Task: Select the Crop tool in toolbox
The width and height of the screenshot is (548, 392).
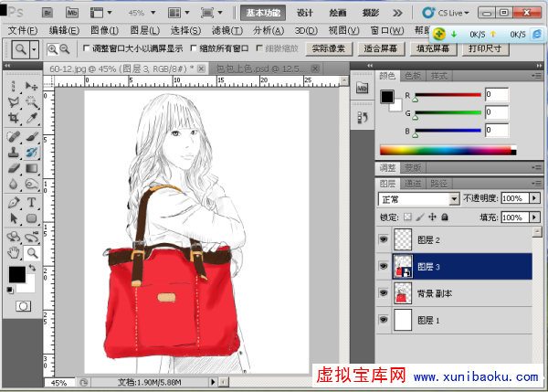Action: (14, 119)
